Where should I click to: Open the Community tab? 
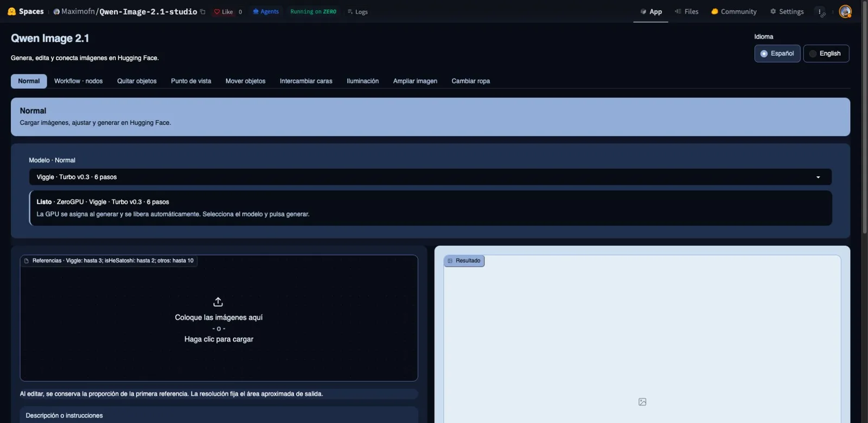click(733, 11)
